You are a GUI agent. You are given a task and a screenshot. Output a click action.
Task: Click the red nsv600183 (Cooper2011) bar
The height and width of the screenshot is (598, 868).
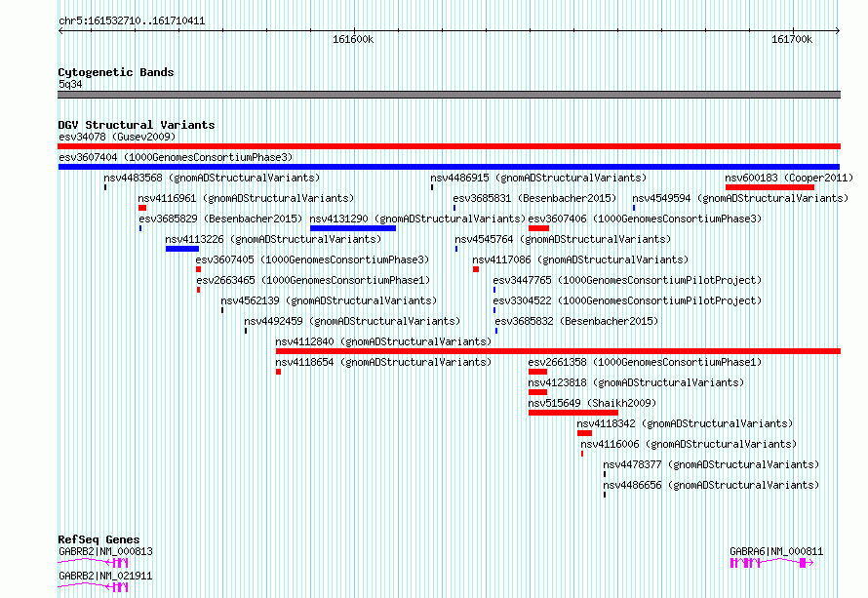pyautogui.click(x=769, y=187)
